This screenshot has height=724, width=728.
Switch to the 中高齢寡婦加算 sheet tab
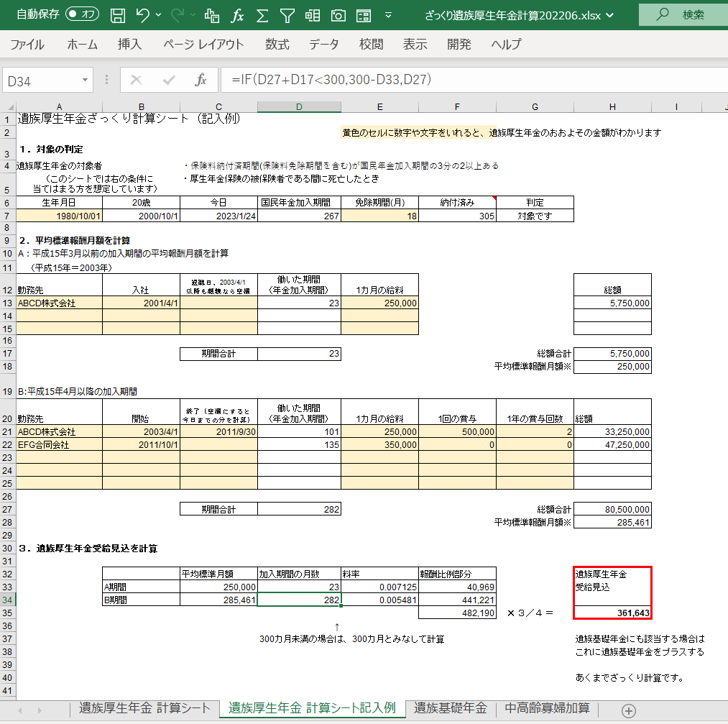pos(547,708)
